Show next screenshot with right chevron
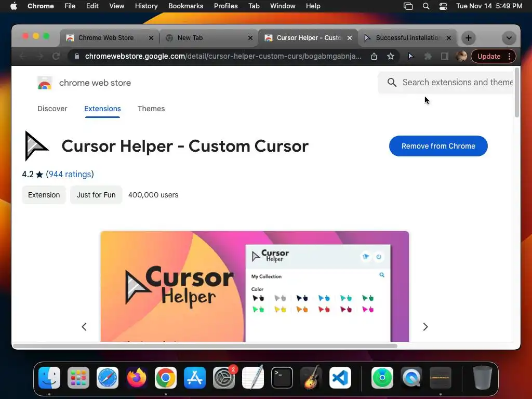 click(425, 327)
